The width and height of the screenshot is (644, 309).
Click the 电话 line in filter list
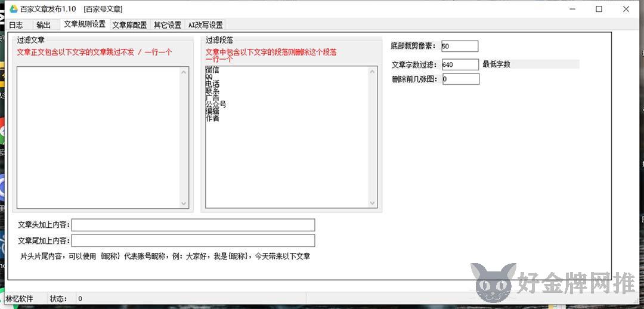pos(212,84)
